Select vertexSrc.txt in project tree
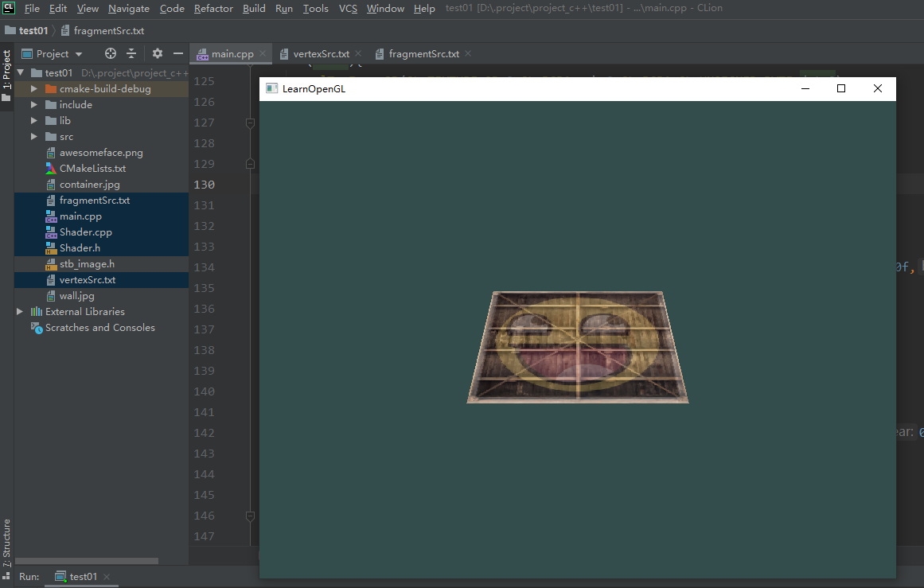924x588 pixels. (88, 280)
